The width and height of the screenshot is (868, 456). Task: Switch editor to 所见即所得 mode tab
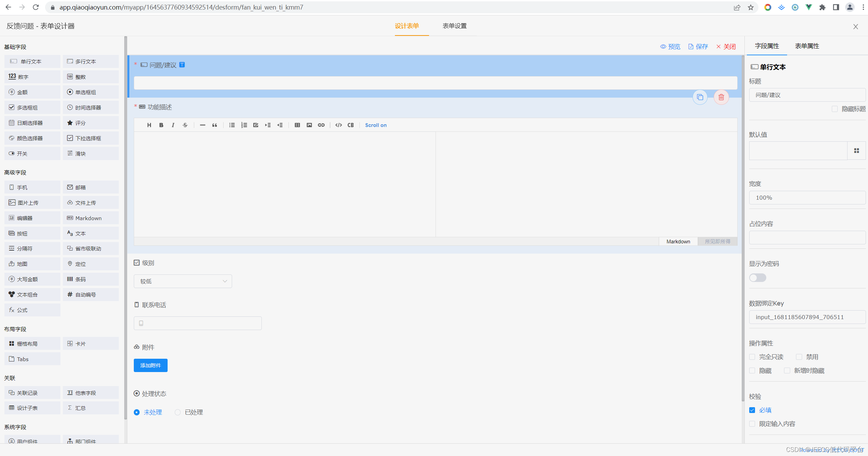click(x=717, y=241)
